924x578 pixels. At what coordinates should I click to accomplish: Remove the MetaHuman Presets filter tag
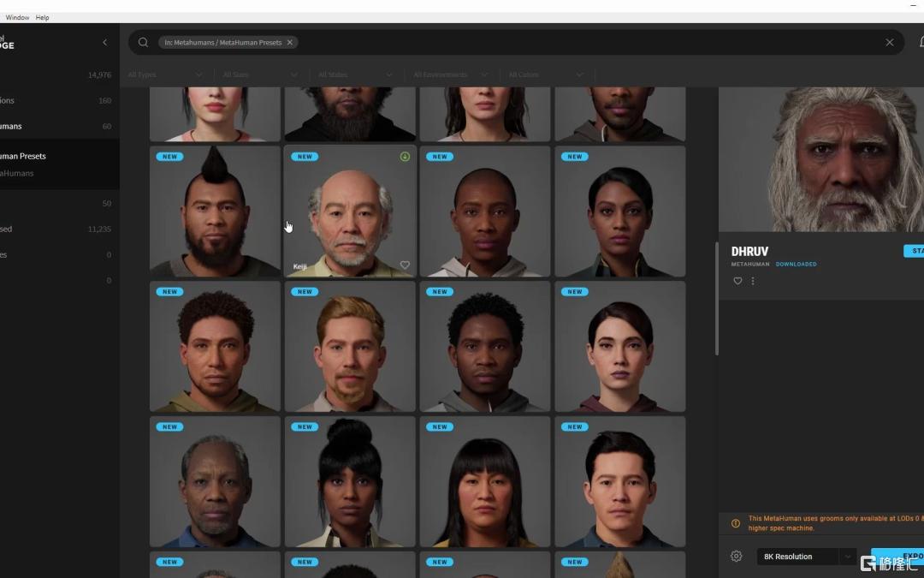coord(290,43)
